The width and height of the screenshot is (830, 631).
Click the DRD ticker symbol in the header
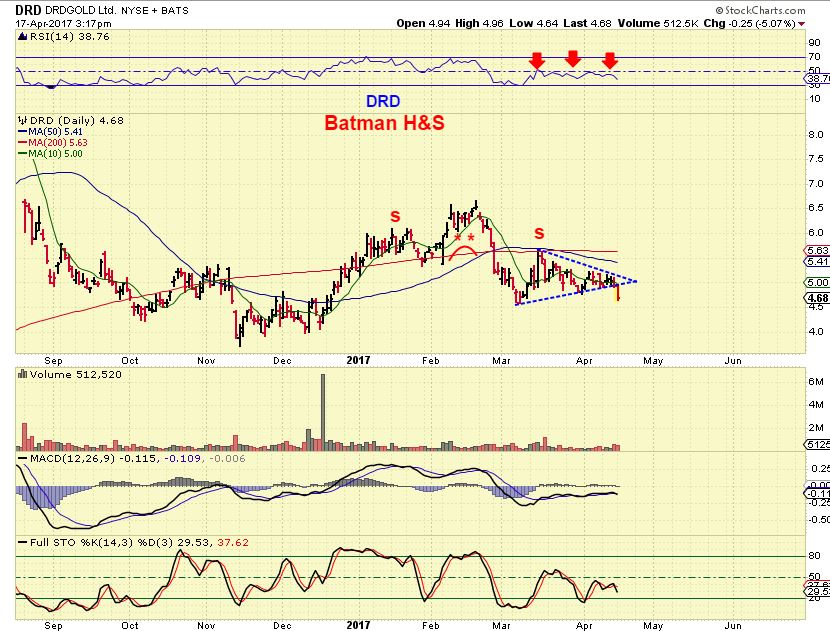[x=28, y=10]
